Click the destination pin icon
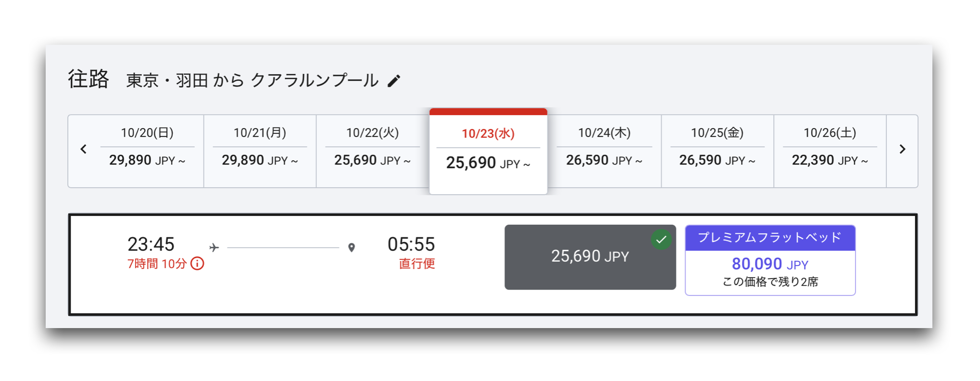Screen dimensions: 980x381 [352, 247]
